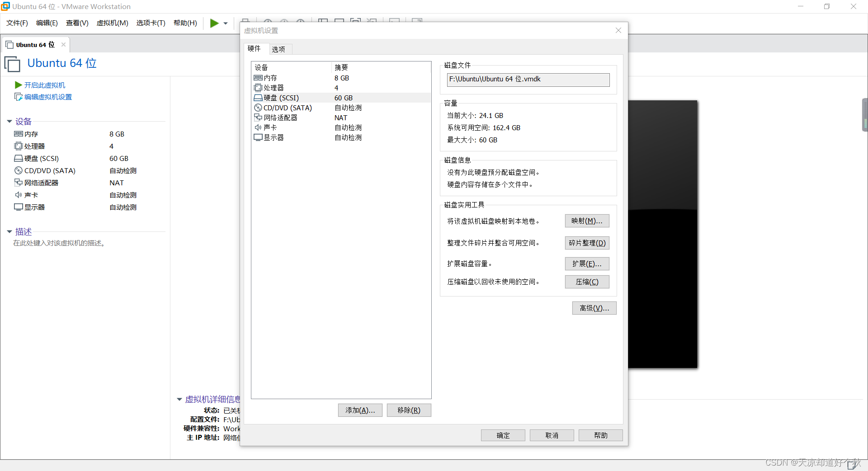
Task: Click the hard disk icon in the main window device panel
Action: pyautogui.click(x=19, y=158)
